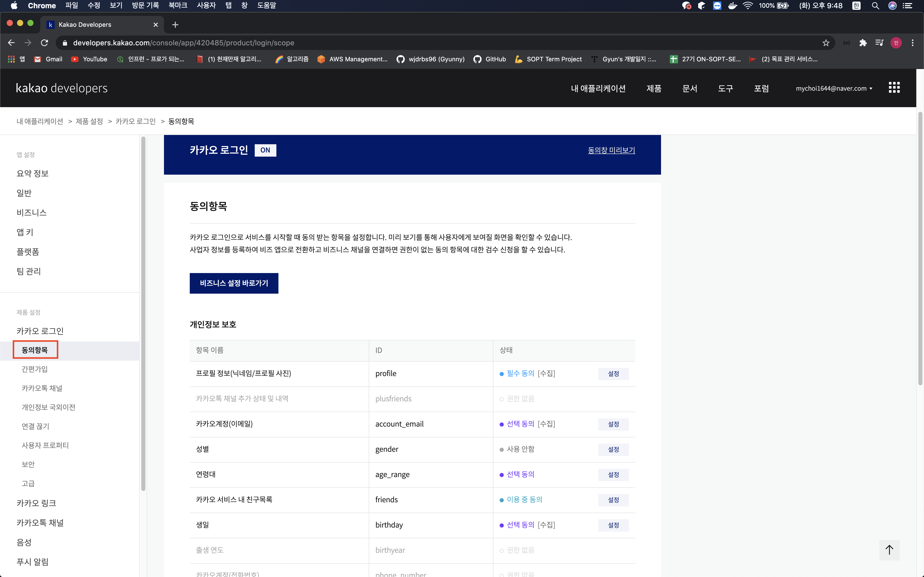Screen dimensions: 924x577
Task: Open a new browser tab
Action: pyautogui.click(x=175, y=25)
